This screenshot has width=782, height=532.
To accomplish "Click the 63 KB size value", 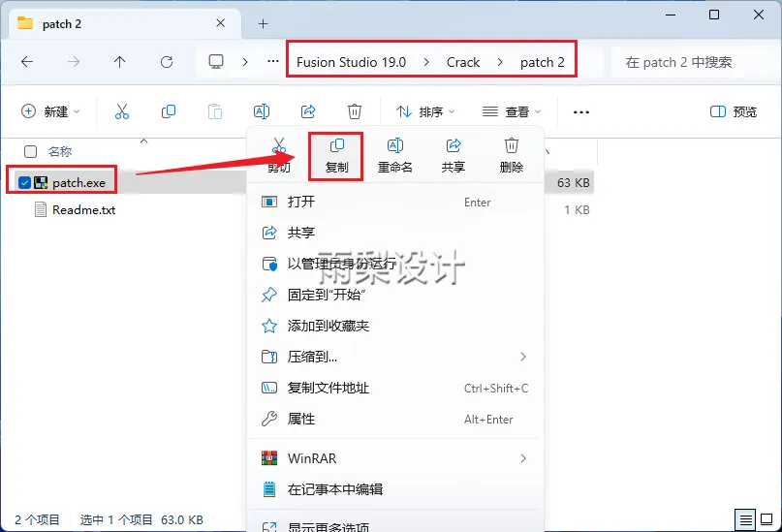I will tap(573, 183).
